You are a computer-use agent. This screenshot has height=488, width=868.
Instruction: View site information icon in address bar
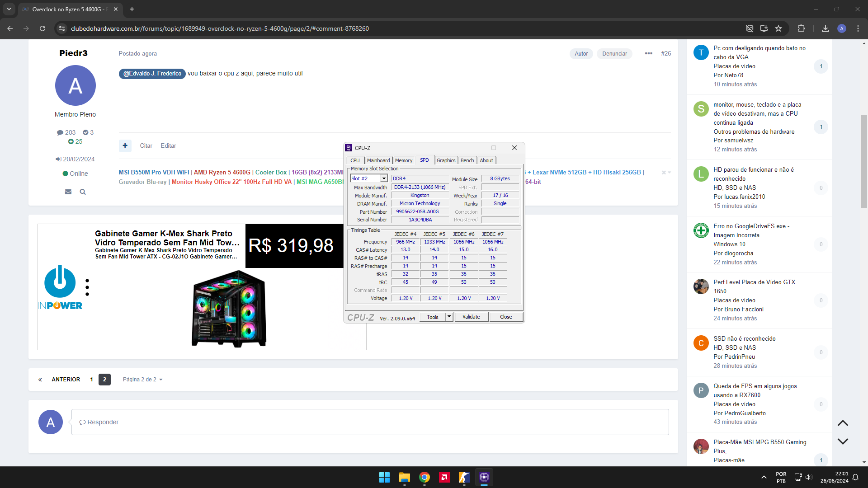[62, 28]
